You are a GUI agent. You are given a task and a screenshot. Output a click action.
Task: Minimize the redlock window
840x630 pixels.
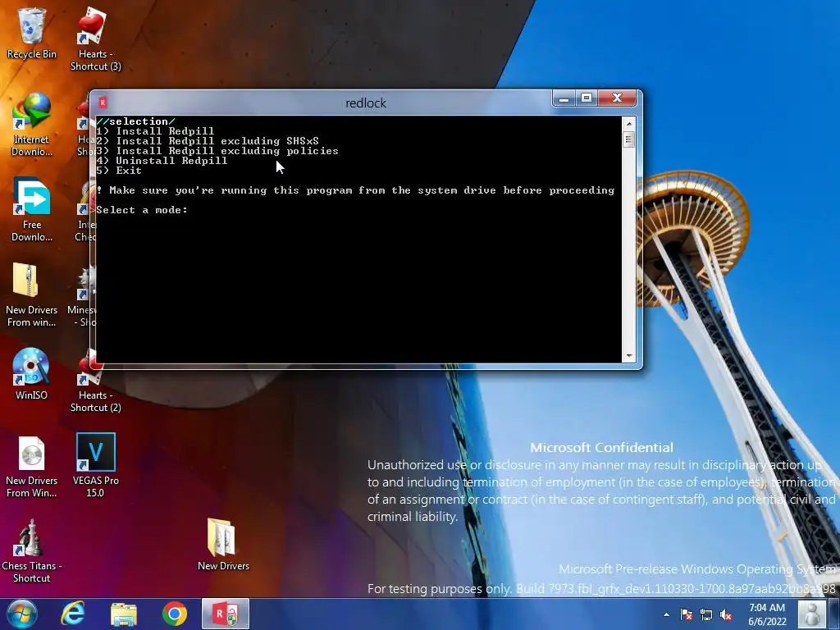pos(564,98)
